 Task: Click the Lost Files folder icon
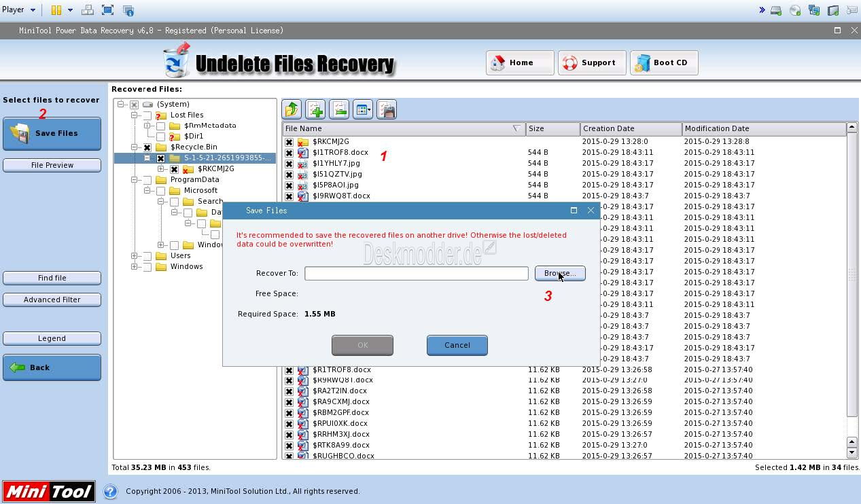click(x=161, y=115)
